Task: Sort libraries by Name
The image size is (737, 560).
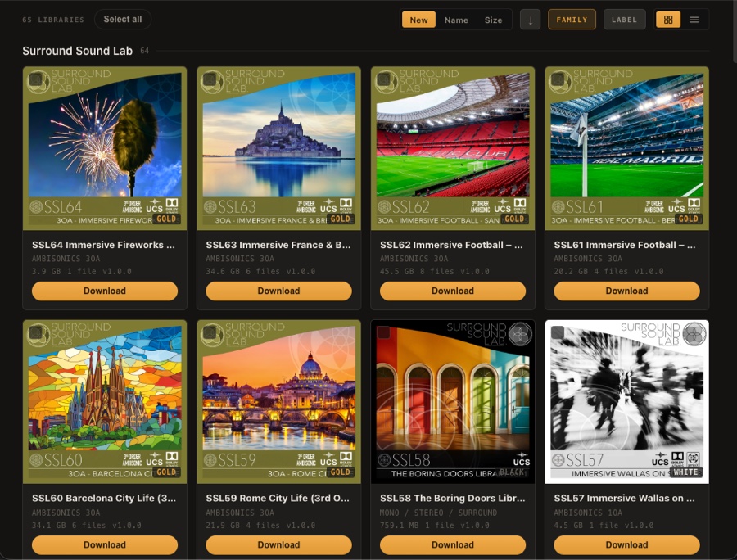Action: (x=456, y=20)
